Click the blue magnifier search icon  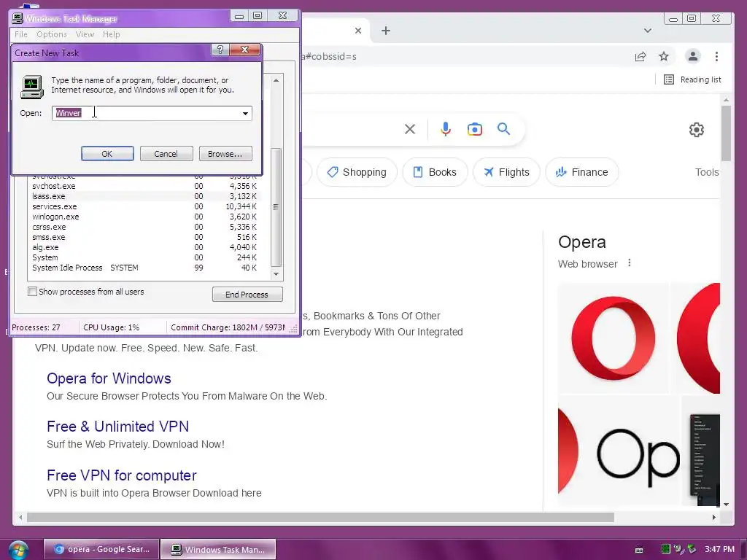click(x=503, y=129)
